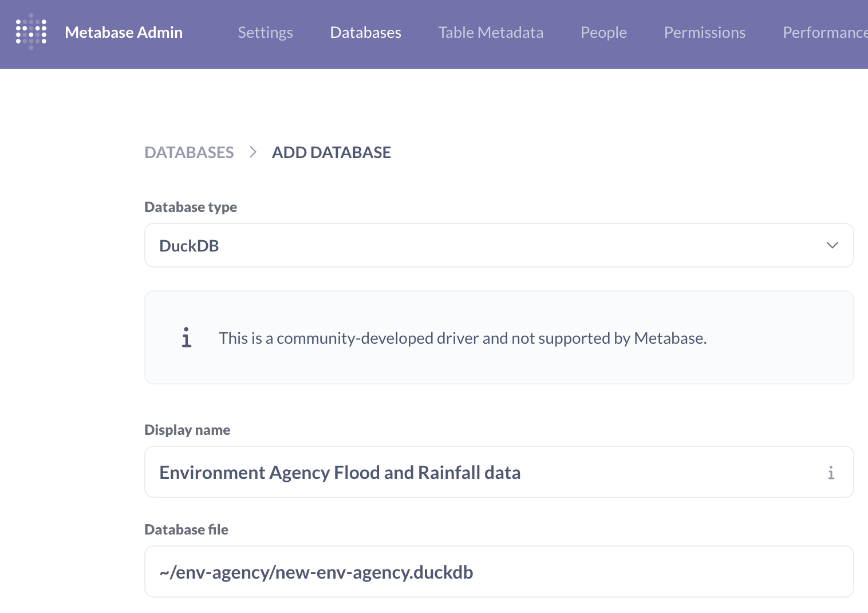Open the Settings admin tab

265,33
